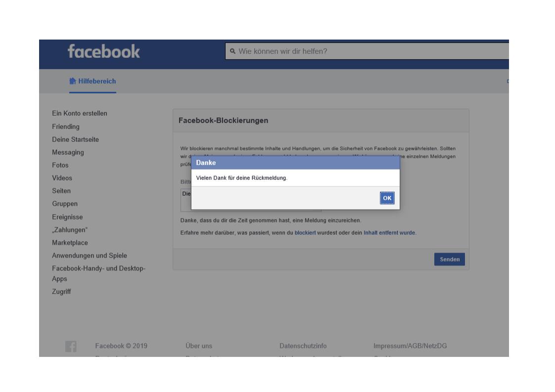Open 'Anwendungen und Spiele' help topic

click(90, 256)
